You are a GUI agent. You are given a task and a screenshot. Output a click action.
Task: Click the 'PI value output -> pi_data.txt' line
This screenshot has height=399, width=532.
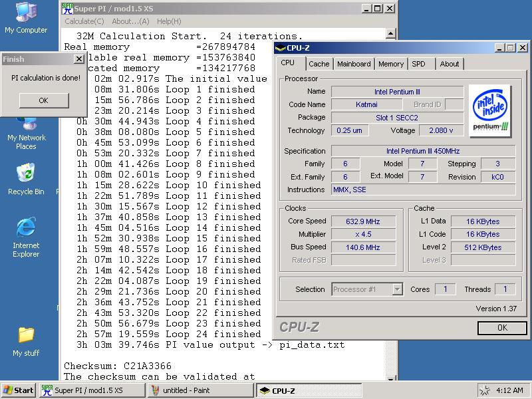[210, 345]
